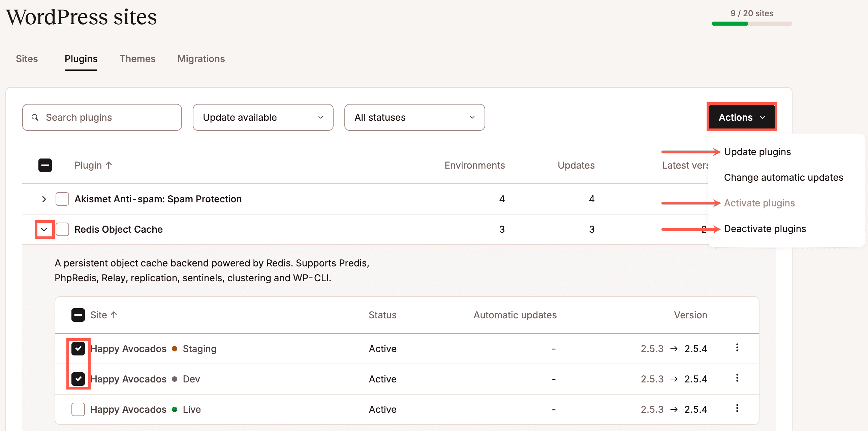This screenshot has height=431, width=868.
Task: Click the search magnifier icon in the plugins search
Action: pyautogui.click(x=35, y=117)
